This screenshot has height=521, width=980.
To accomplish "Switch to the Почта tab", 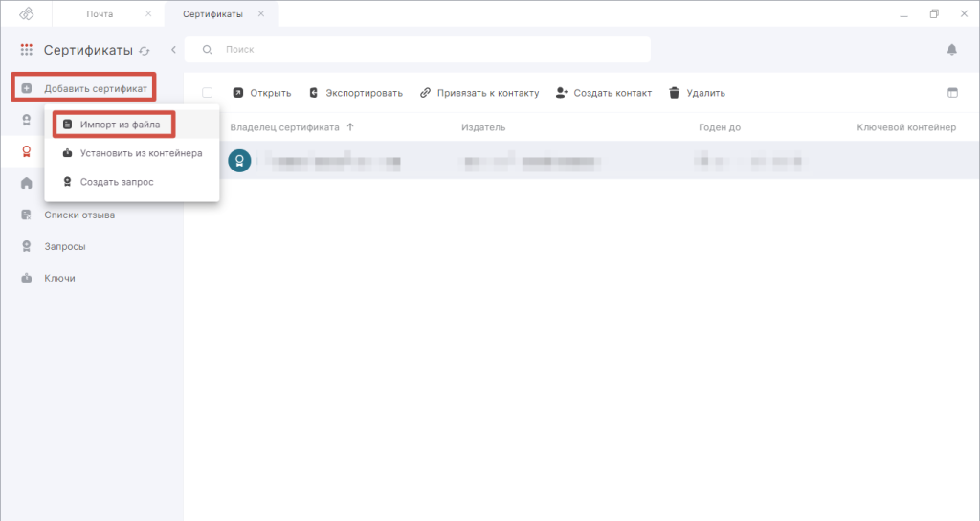I will point(100,13).
